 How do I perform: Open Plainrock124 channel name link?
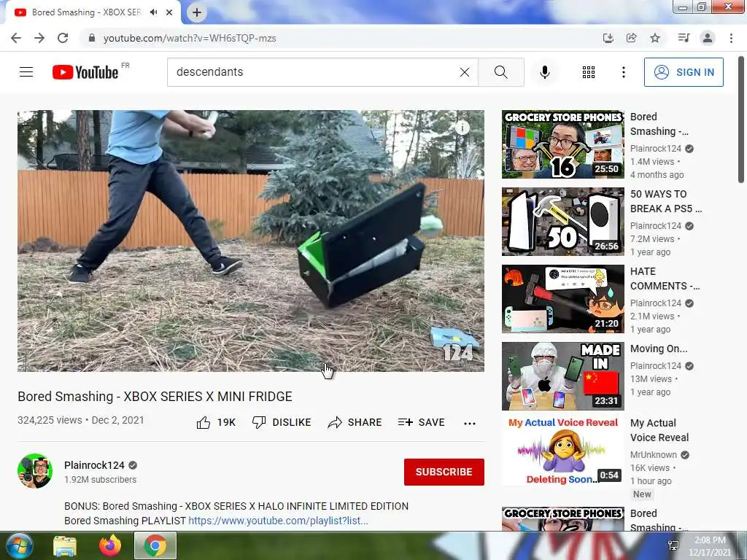(94, 465)
